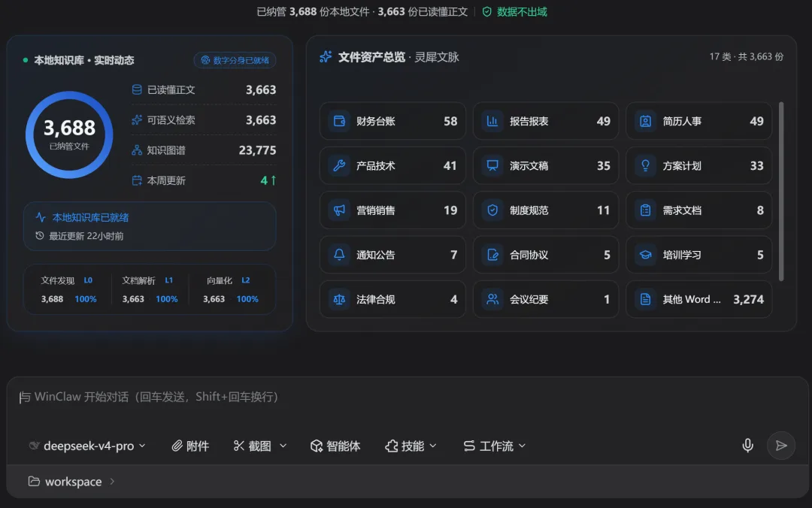Click the 3,688 已纳管文件 progress ring

[69, 135]
